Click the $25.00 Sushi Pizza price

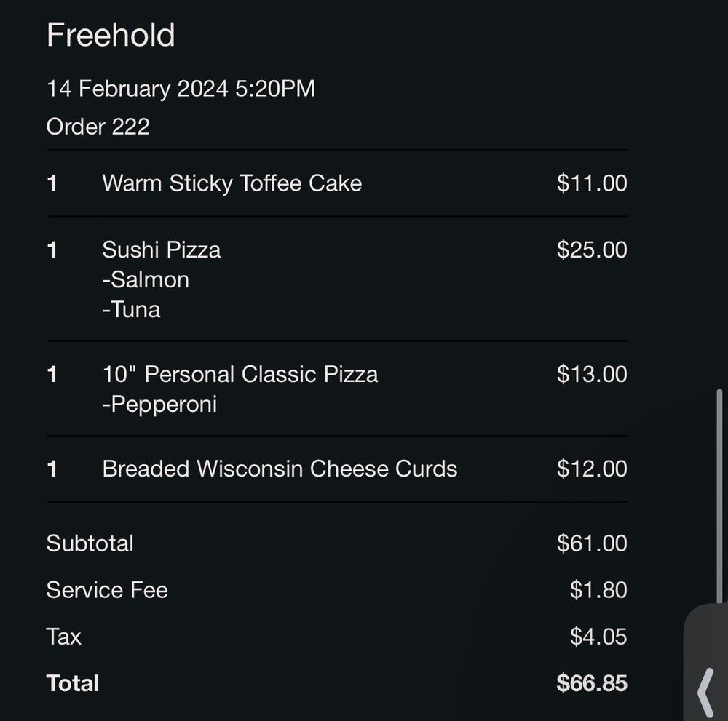click(x=591, y=250)
